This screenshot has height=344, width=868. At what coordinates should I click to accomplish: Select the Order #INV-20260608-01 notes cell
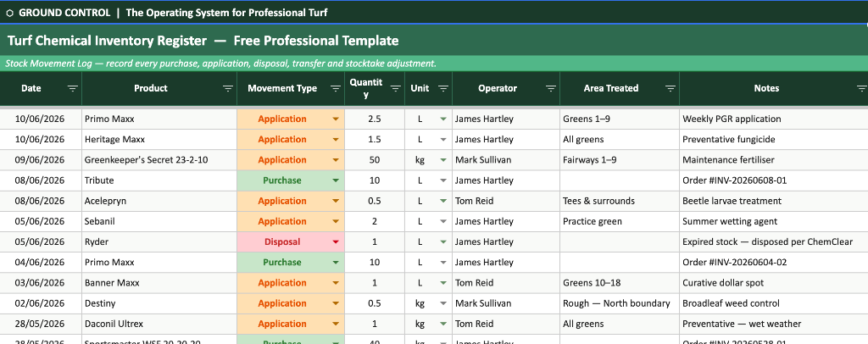point(773,180)
